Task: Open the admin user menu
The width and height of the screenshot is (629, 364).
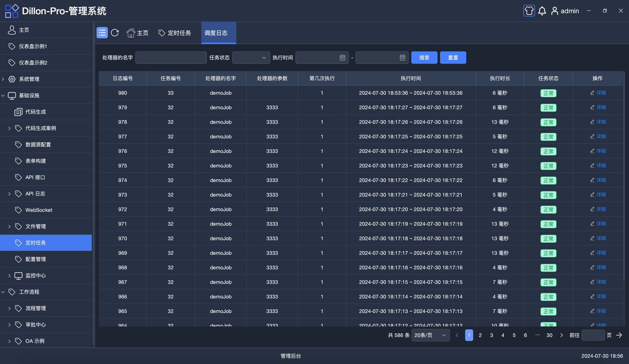Action: click(565, 11)
